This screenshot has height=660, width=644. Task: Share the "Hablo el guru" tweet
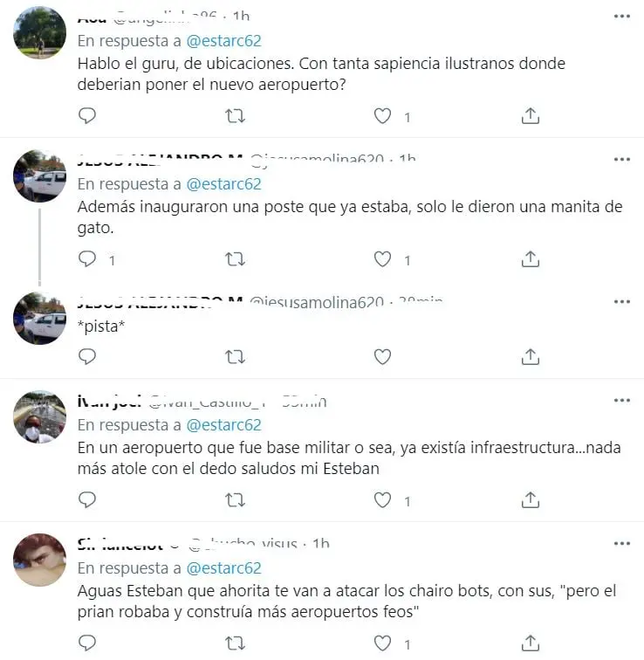pos(531,116)
